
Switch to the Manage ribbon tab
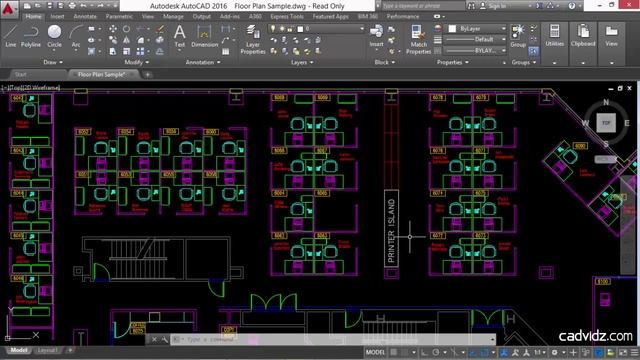click(x=173, y=16)
